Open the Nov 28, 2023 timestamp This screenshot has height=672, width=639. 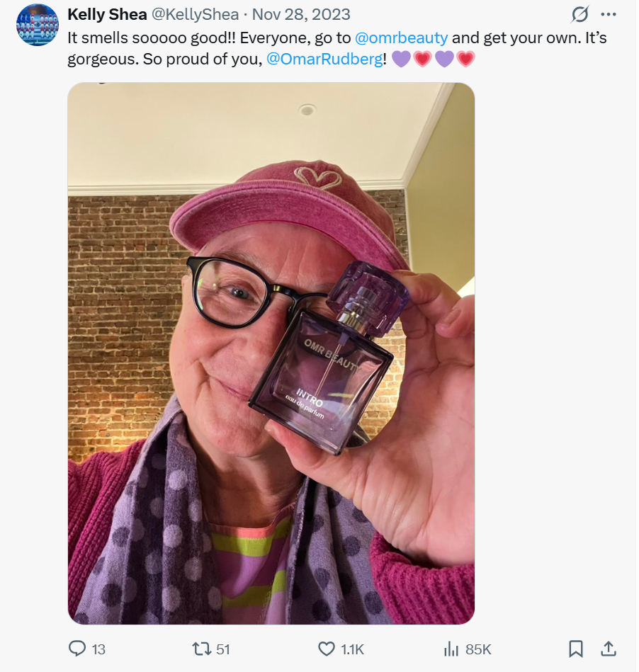(x=301, y=15)
